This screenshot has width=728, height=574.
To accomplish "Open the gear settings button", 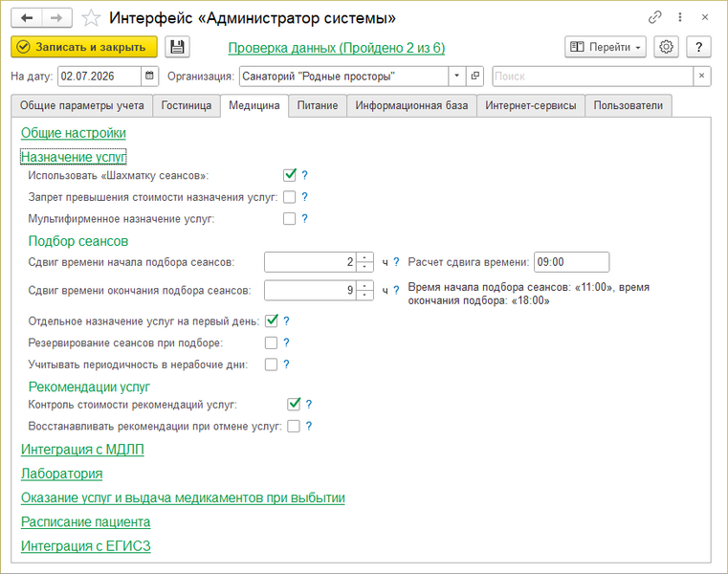I will click(666, 47).
